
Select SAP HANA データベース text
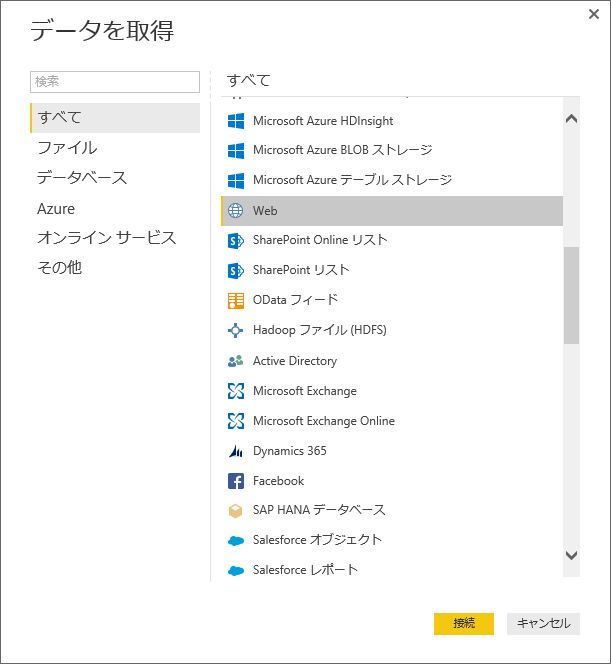coord(319,510)
